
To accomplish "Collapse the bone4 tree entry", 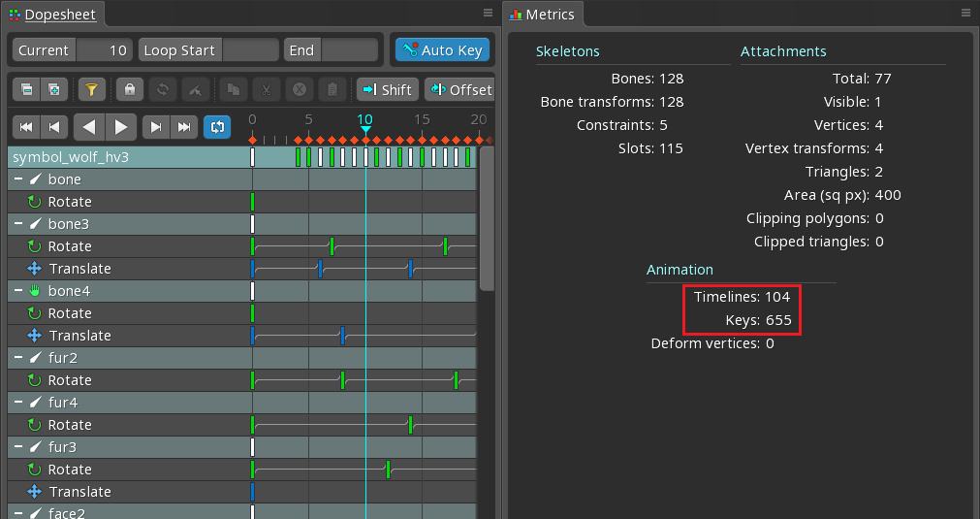I will 18,291.
